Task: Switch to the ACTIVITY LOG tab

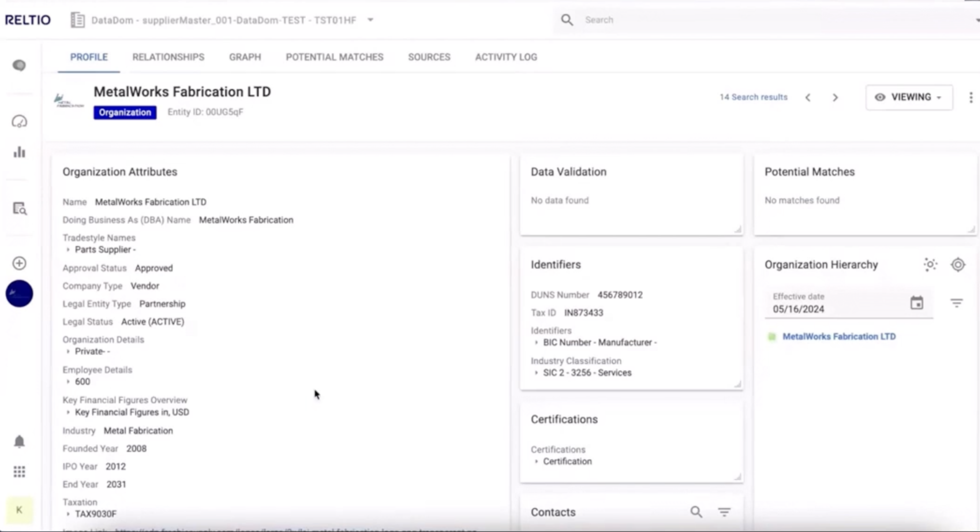Action: click(506, 57)
